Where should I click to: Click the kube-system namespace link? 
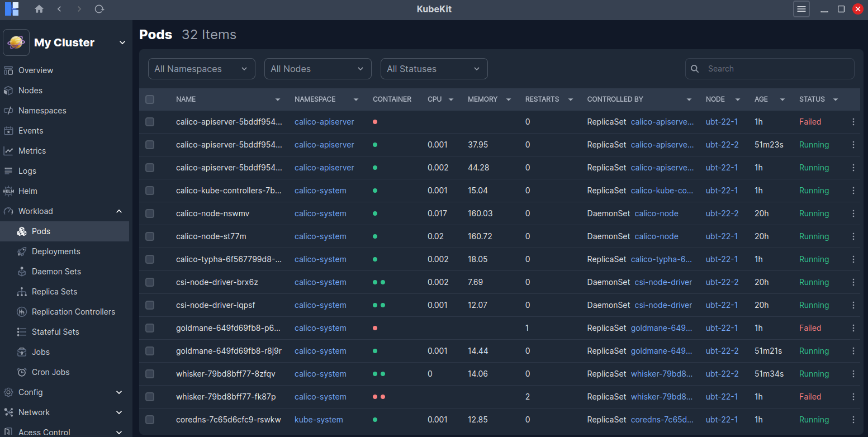coord(319,420)
